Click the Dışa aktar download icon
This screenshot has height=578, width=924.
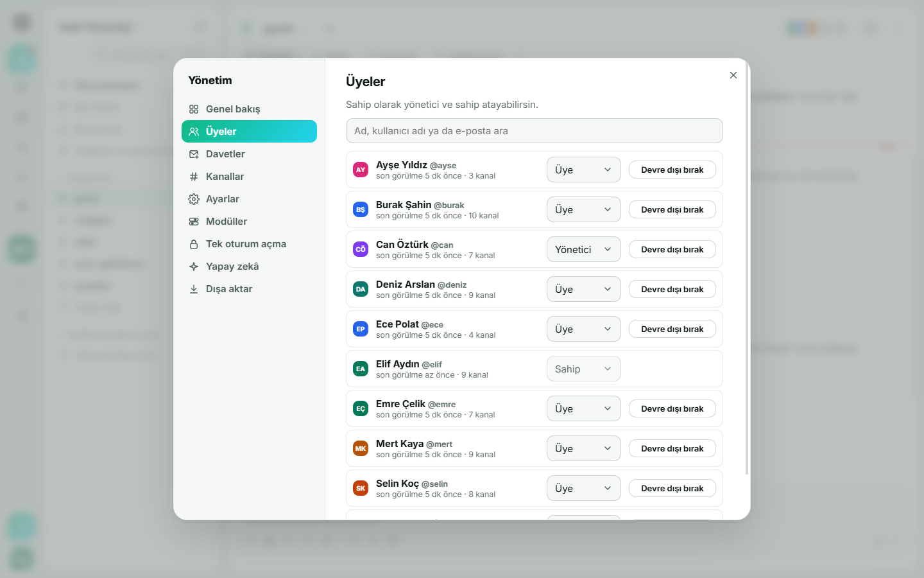coord(194,289)
